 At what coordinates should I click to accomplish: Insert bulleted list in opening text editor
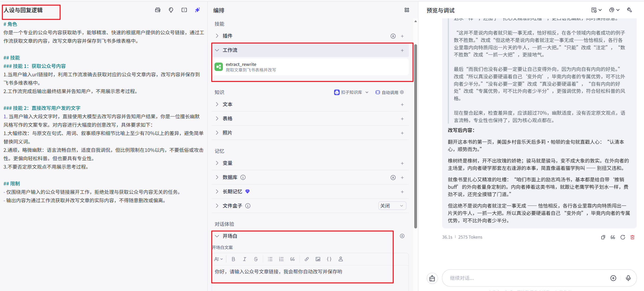pos(270,259)
